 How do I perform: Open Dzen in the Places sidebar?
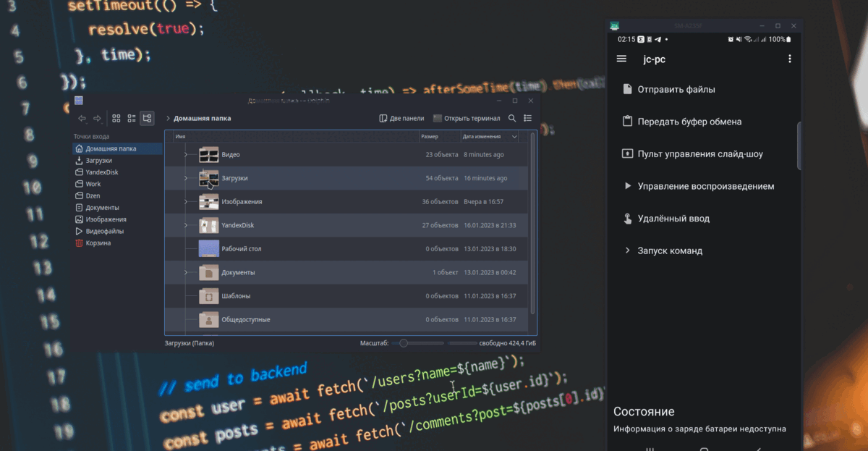(x=116, y=195)
